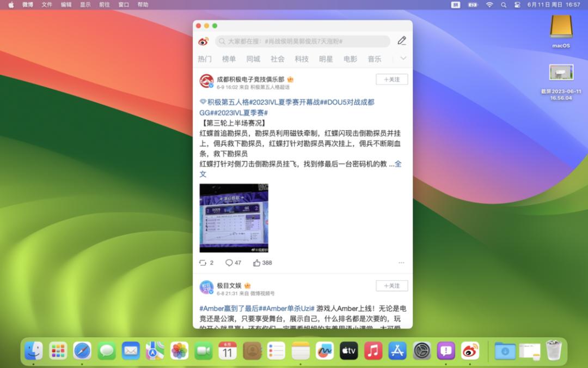588x368 pixels.
Task: Switch to the 电影 tab
Action: point(350,59)
